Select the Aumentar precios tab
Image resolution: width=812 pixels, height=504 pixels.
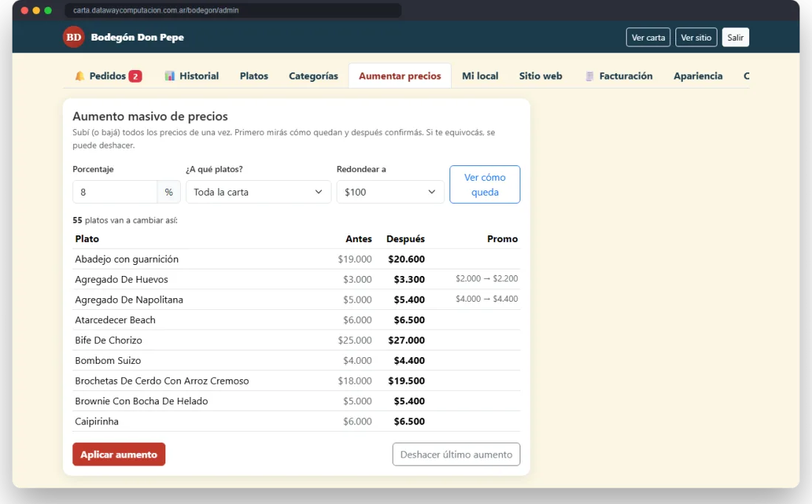point(400,76)
